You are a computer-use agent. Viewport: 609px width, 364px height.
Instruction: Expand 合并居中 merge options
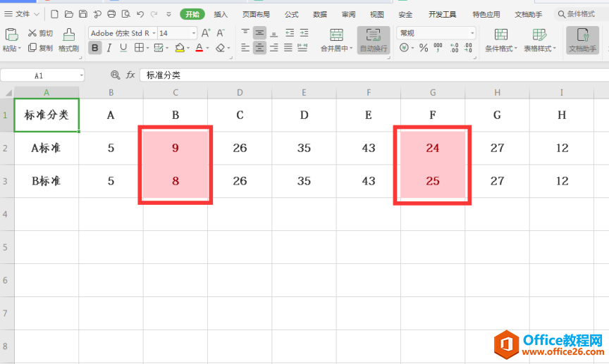coord(336,49)
